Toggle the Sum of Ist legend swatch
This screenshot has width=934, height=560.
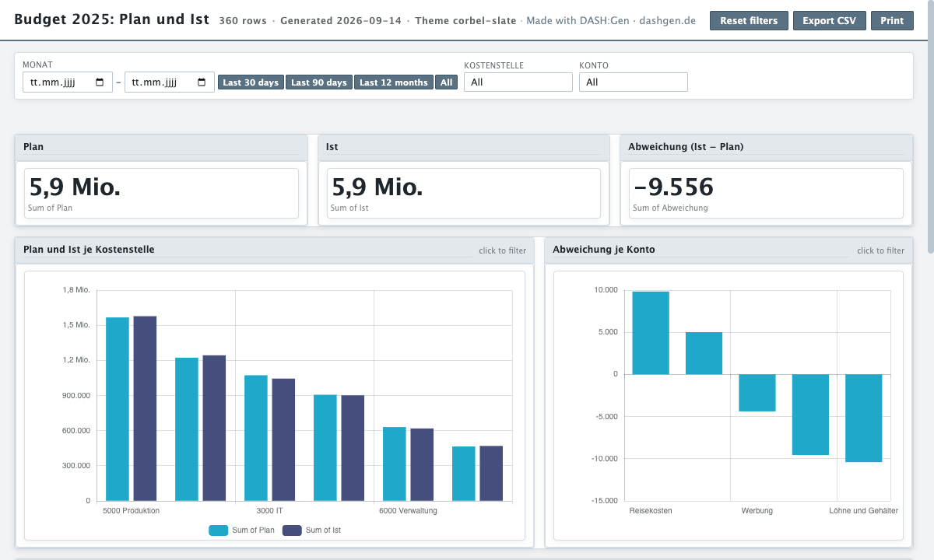pos(292,530)
